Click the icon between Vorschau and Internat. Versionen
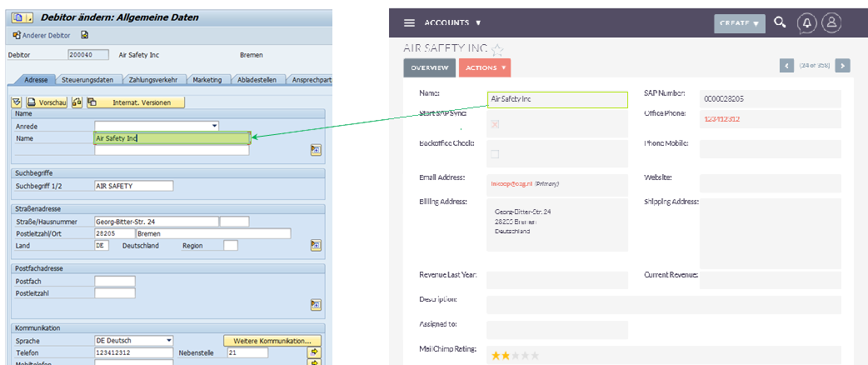The width and height of the screenshot is (868, 365). [77, 102]
